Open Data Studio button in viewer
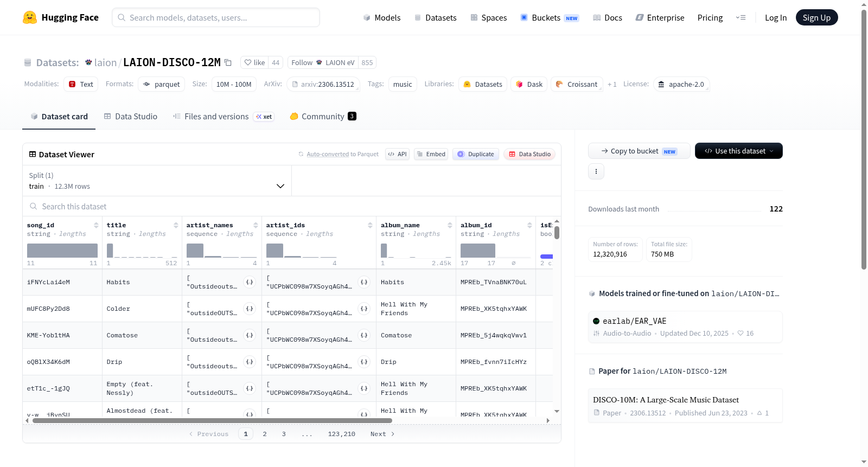The width and height of the screenshot is (868, 467). [x=529, y=154]
